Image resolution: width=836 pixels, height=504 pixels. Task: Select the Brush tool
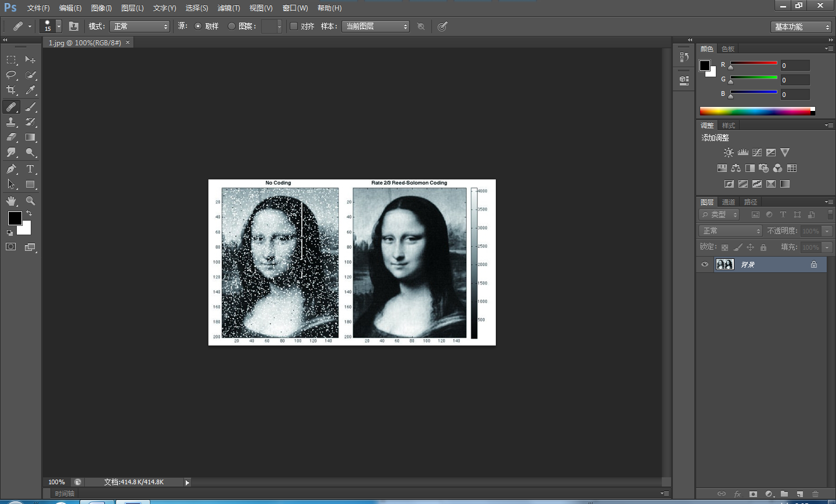(30, 107)
